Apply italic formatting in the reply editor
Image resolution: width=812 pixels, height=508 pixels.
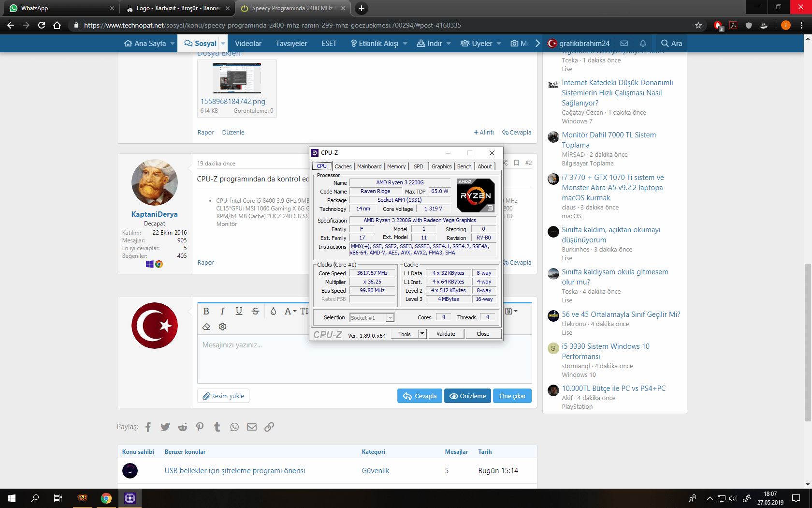tap(222, 311)
